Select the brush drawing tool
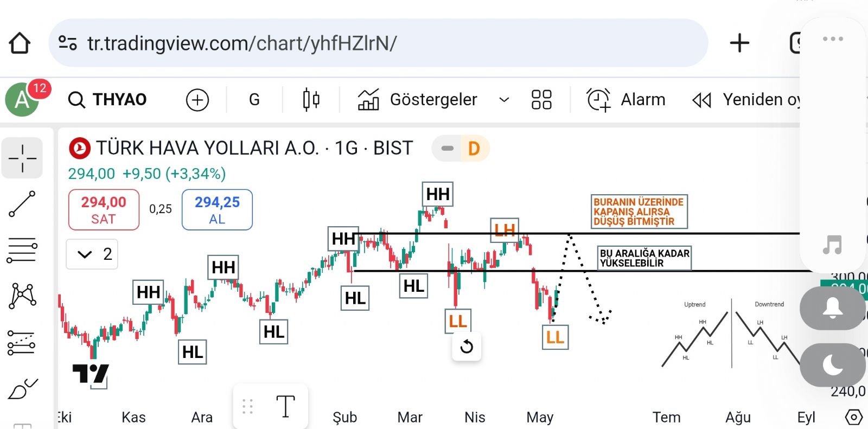This screenshot has height=429, width=868. click(23, 388)
